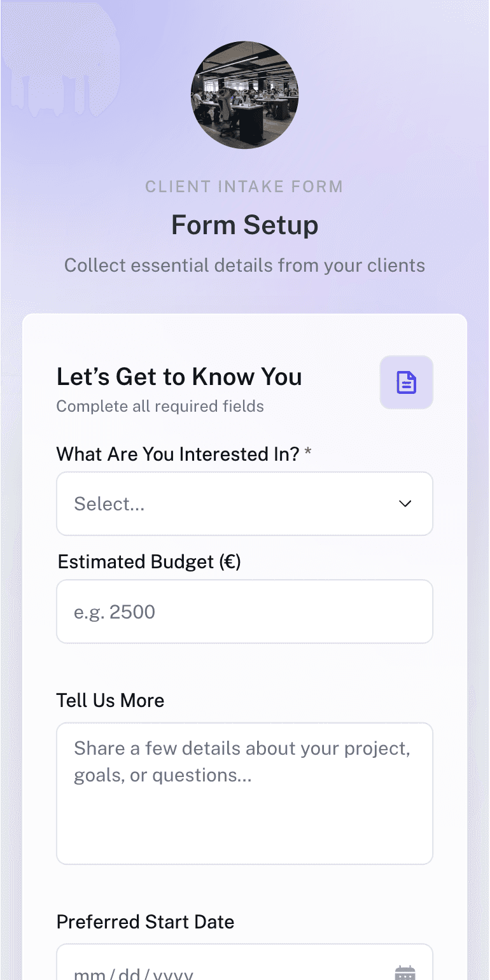This screenshot has height=980, width=490.
Task: Click the "Estimated Budget (€)" label
Action: click(150, 563)
